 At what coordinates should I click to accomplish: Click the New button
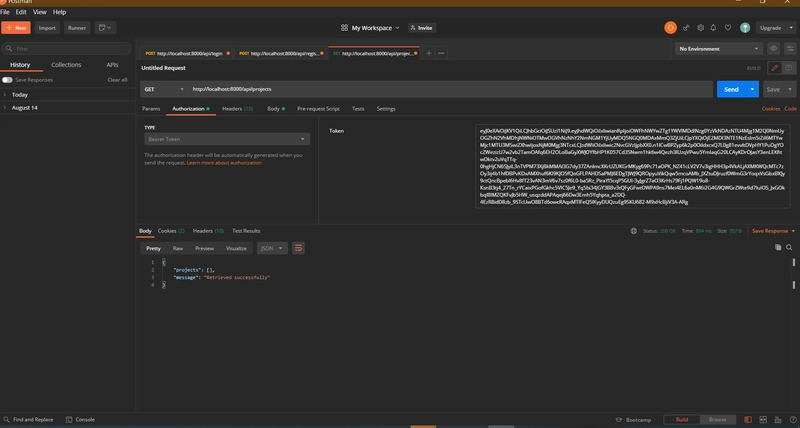16,28
